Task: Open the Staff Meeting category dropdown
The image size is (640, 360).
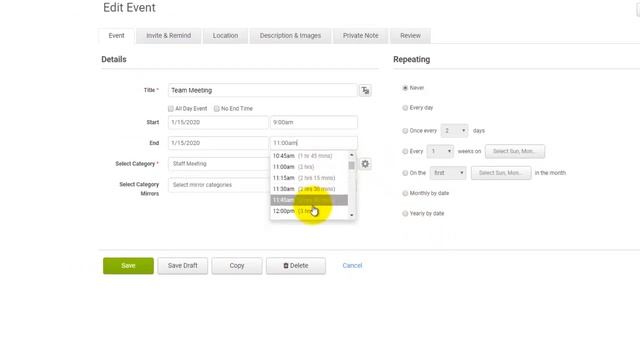Action: 219,164
